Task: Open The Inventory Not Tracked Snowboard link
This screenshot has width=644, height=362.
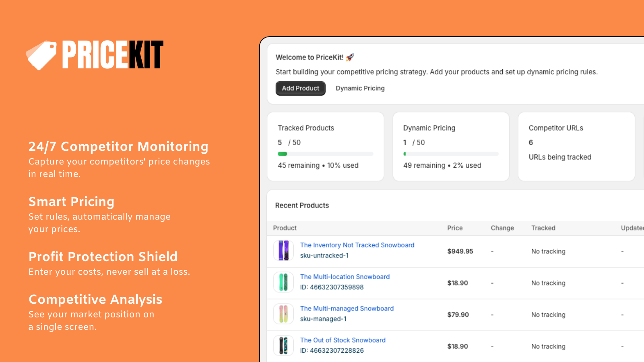Action: pyautogui.click(x=357, y=245)
